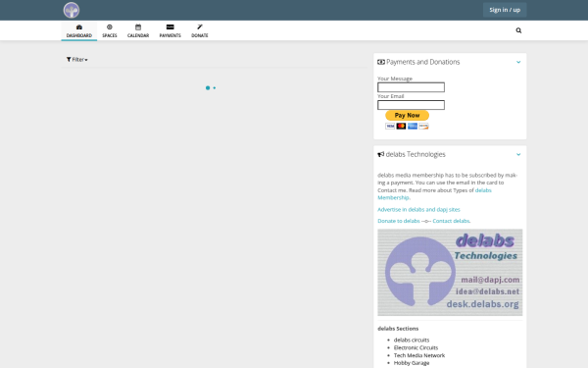The width and height of the screenshot is (588, 368).
Task: Open the Dashboard tab
Action: [x=79, y=31]
